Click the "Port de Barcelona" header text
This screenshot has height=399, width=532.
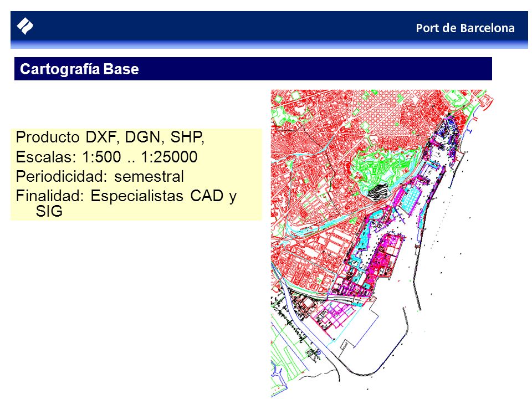pos(465,28)
